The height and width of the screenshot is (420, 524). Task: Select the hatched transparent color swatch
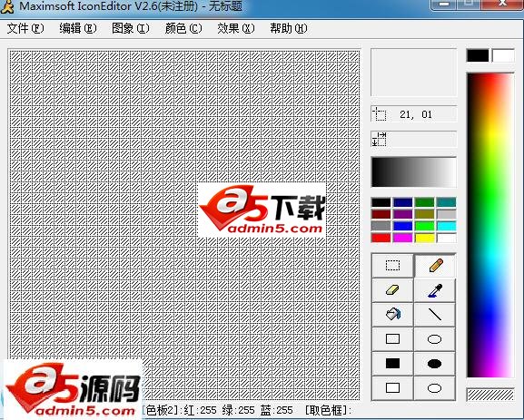[490, 395]
